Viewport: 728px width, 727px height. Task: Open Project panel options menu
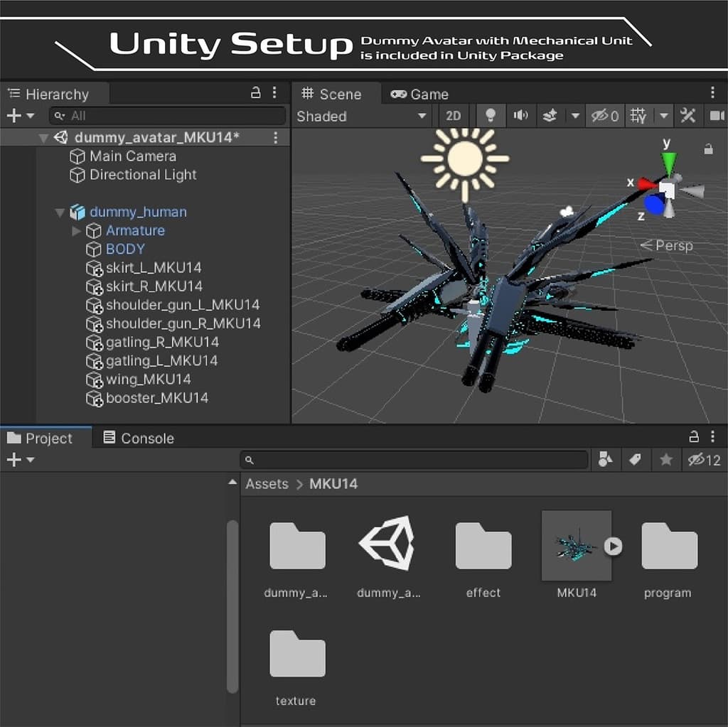click(712, 436)
